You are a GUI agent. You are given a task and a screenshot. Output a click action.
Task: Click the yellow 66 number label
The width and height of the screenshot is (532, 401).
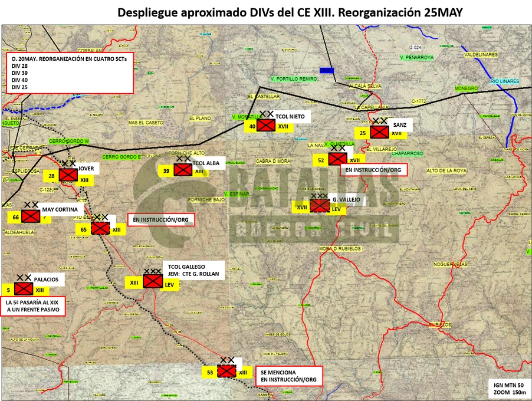[15, 217]
